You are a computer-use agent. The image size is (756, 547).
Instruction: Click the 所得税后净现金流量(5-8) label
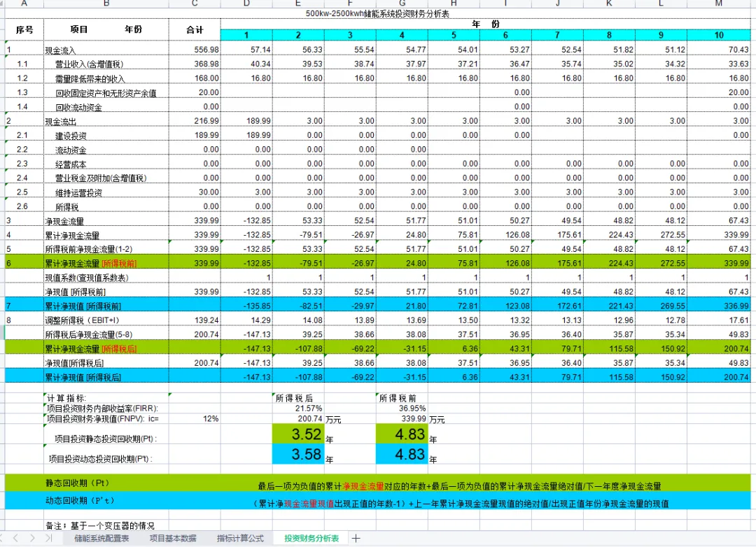point(89,334)
